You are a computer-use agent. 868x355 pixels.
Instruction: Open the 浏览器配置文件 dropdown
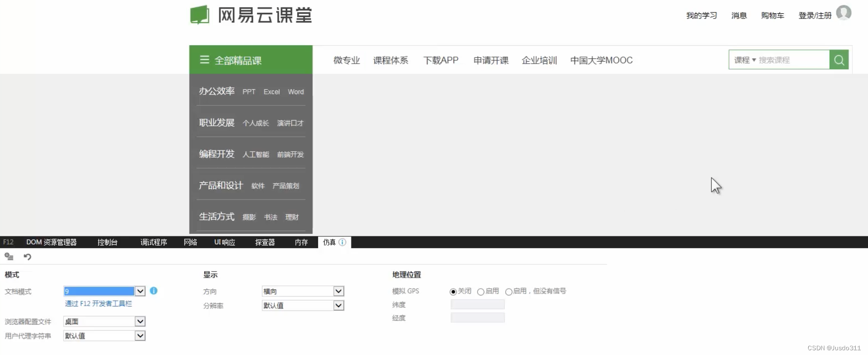coord(104,321)
